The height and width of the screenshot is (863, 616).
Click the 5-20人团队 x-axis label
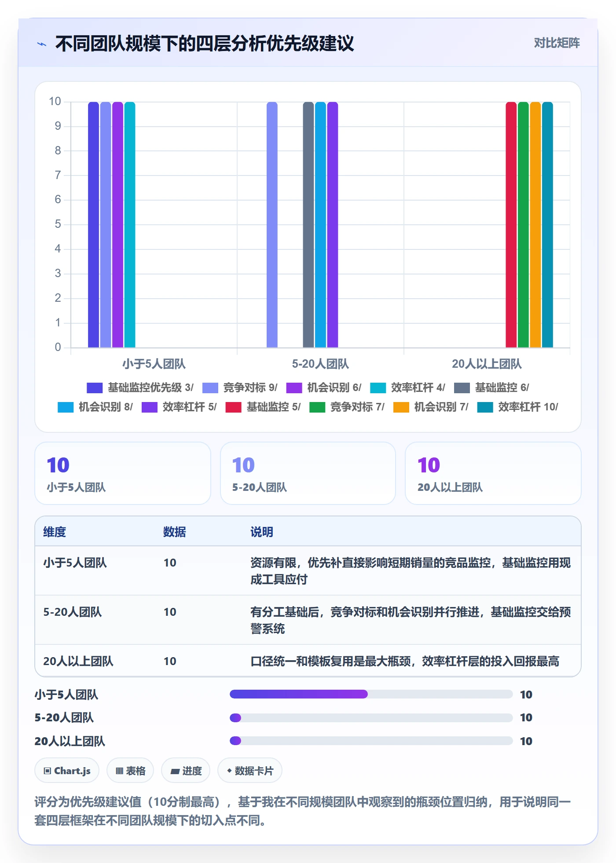tap(320, 364)
